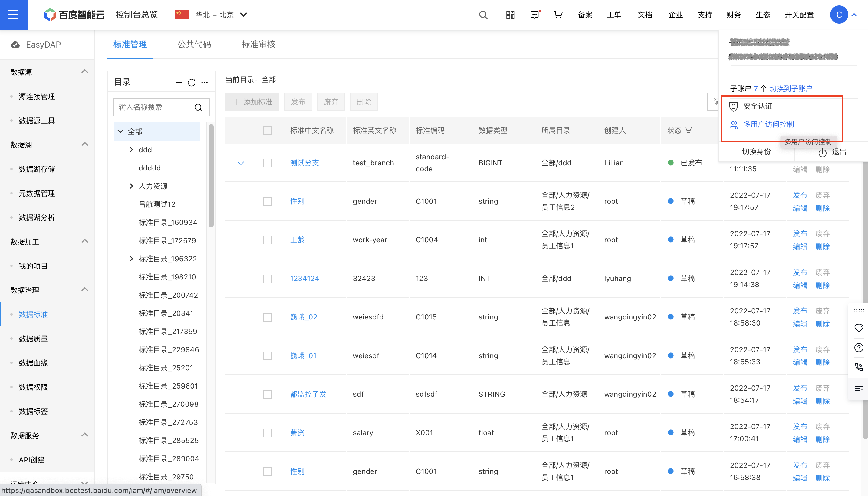The width and height of the screenshot is (868, 496).
Task: Select 多用户访问控制 menu entry
Action: (x=768, y=124)
